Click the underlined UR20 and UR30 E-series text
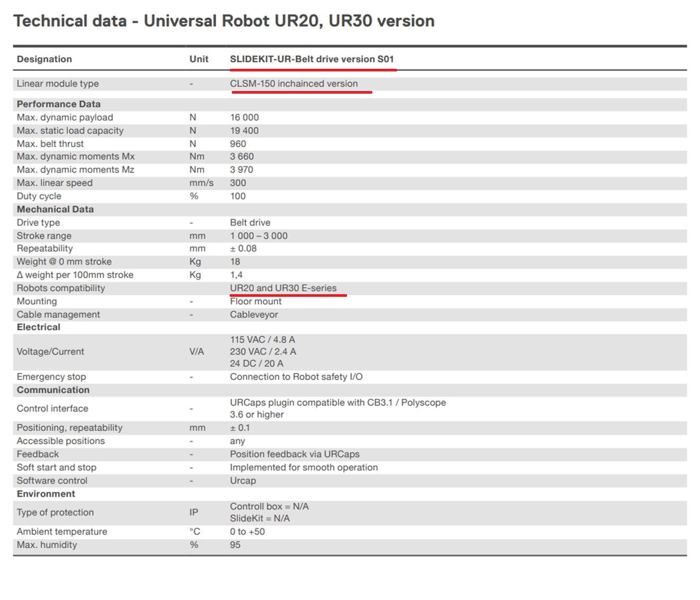700x600 pixels. point(283,288)
